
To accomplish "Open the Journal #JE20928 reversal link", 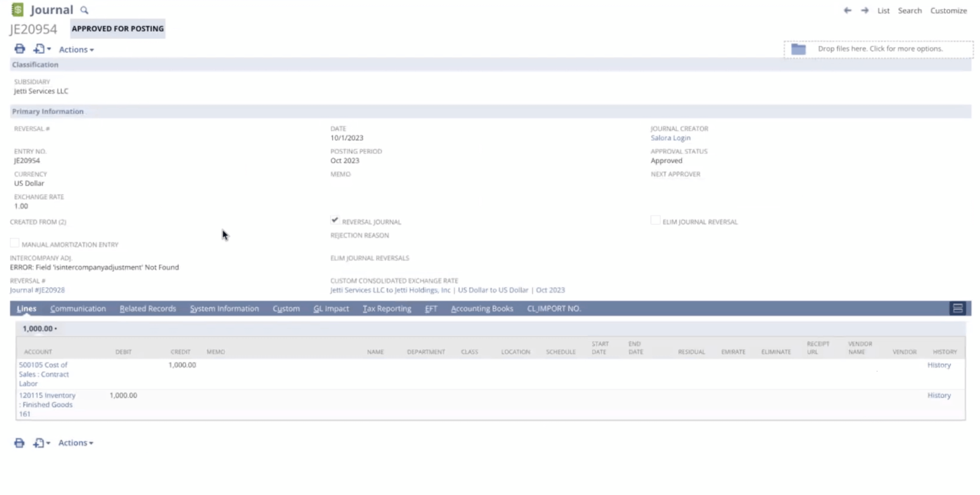I will (x=37, y=290).
